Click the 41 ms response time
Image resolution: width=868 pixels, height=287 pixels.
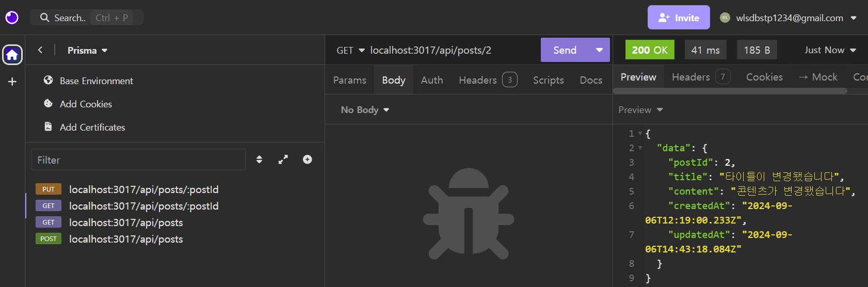coord(705,50)
